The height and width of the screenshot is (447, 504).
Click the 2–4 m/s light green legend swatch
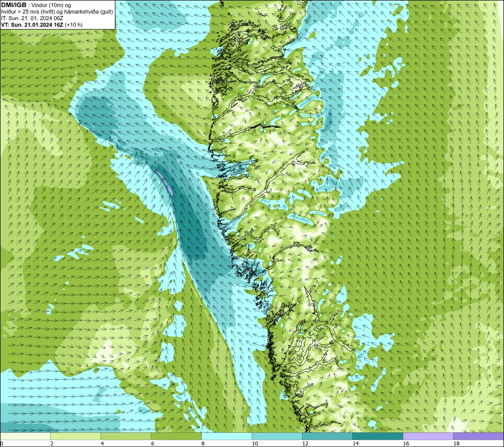(x=76, y=436)
